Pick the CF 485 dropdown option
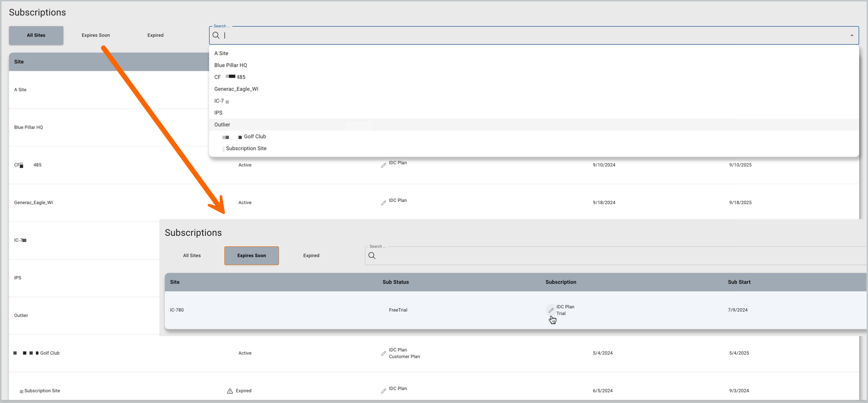868x403 pixels. (534, 77)
